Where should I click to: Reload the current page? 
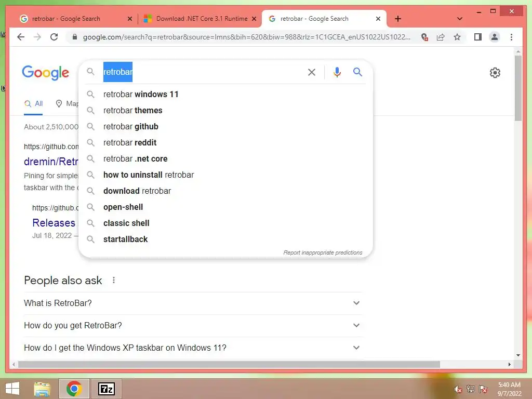click(54, 37)
